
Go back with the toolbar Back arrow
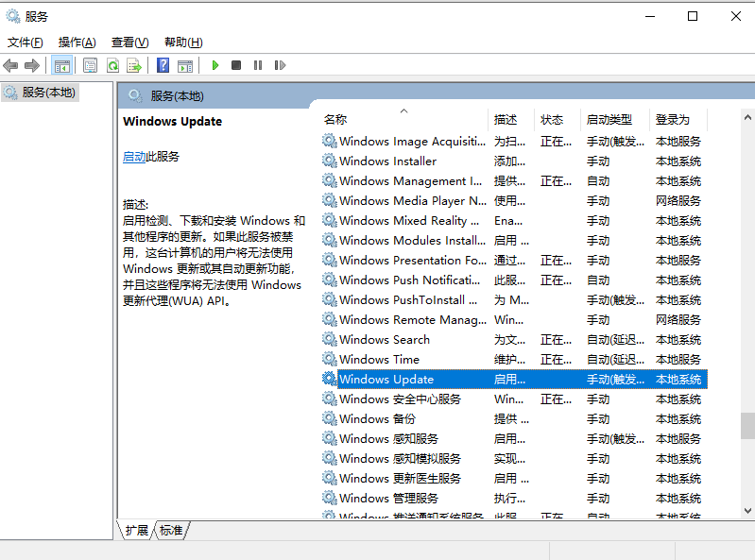click(10, 65)
